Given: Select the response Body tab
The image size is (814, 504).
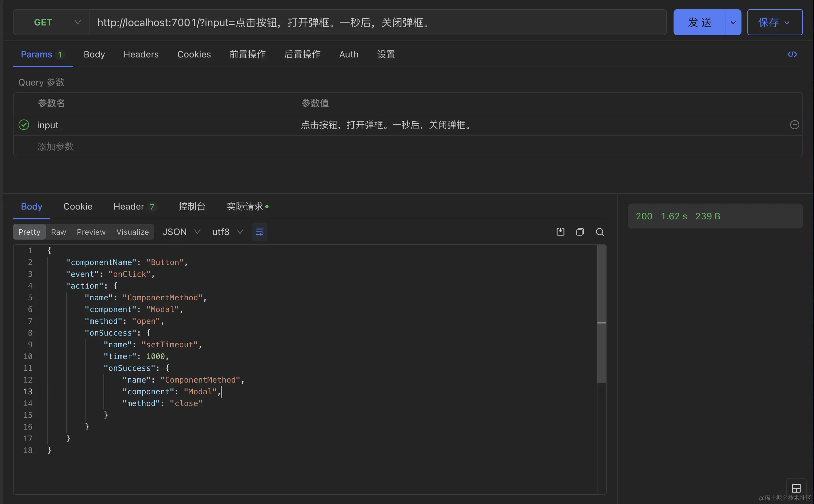Looking at the screenshot, I should click(x=31, y=206).
